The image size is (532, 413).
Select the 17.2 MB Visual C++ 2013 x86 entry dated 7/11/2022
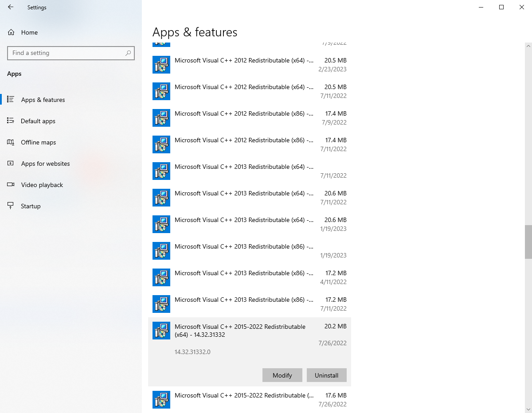click(x=250, y=304)
